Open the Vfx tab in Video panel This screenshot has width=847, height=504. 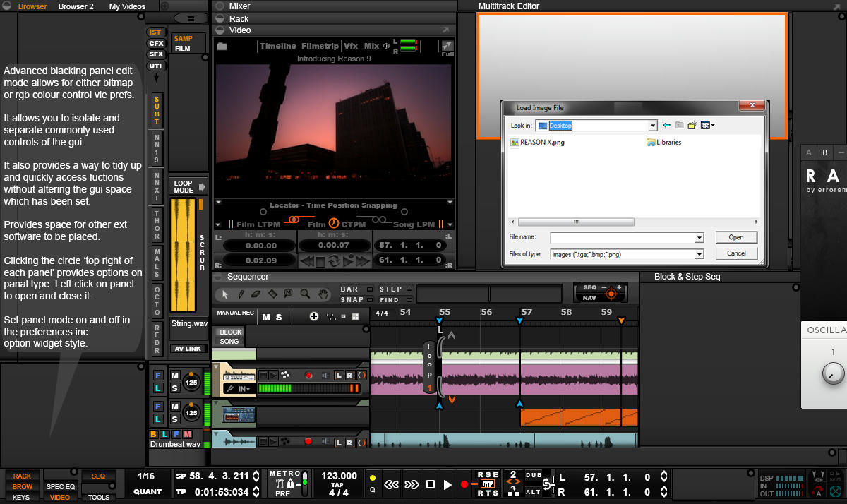[351, 46]
